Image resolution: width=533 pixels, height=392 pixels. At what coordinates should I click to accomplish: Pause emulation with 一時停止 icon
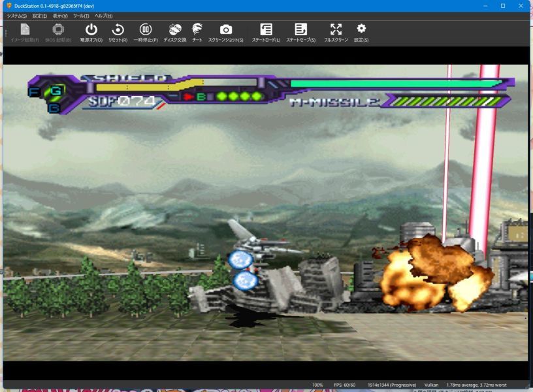(146, 33)
